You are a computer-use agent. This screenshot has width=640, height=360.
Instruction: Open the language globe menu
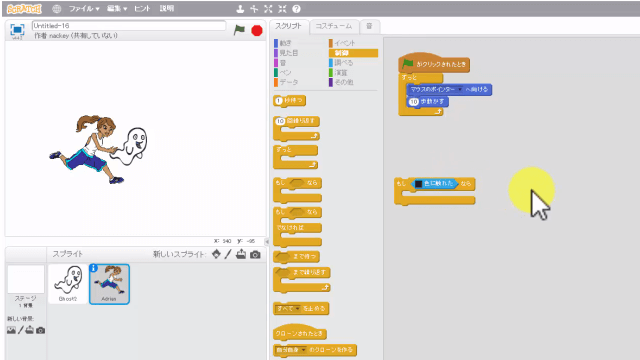point(57,9)
